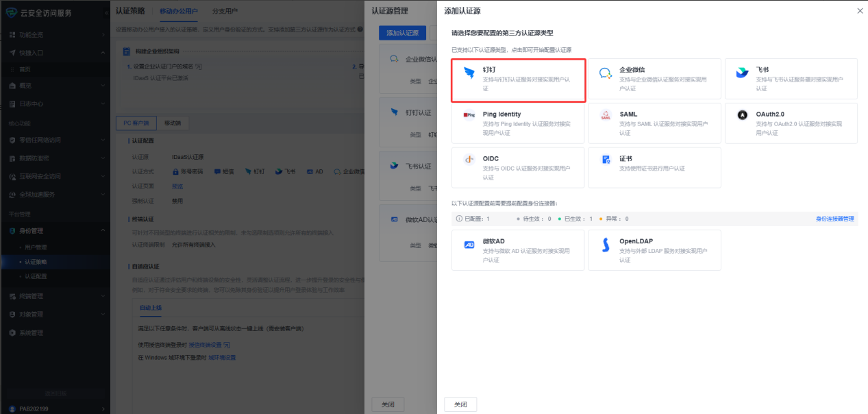Click the 全球加速服务 sidebar icon
Image resolution: width=868 pixels, height=414 pixels.
13,194
